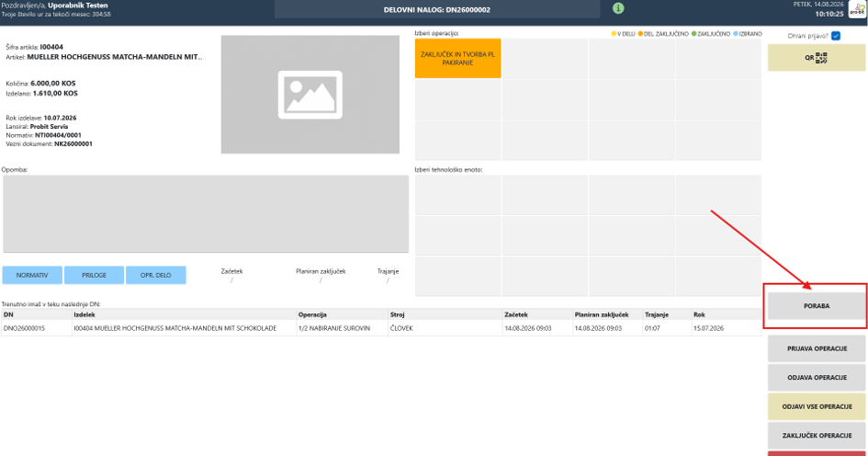Click the blue 'IZBRANO' legend dot
Screen dimensions: 868x456
pos(736,34)
